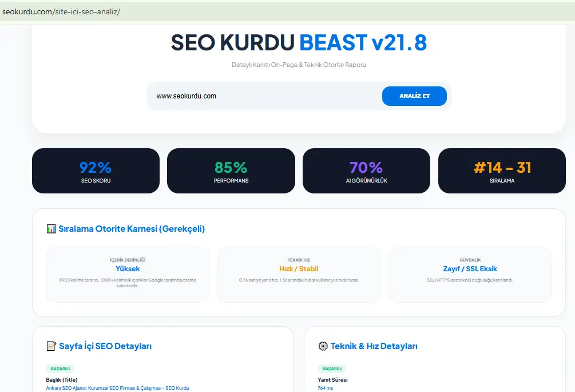
Task: Click the Teknik & Hız Detayları heading
Action: click(x=374, y=346)
